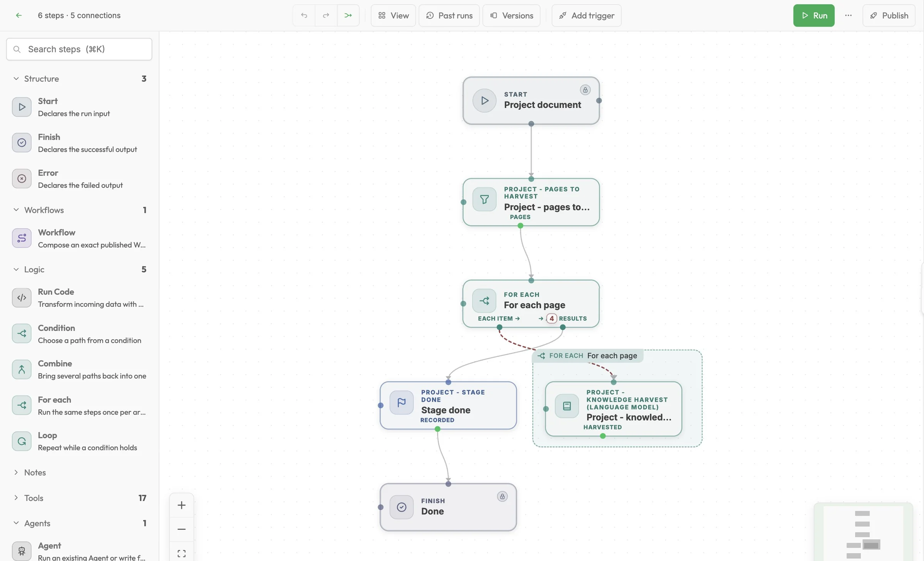Click lock icon on Done finish node

pos(502,496)
